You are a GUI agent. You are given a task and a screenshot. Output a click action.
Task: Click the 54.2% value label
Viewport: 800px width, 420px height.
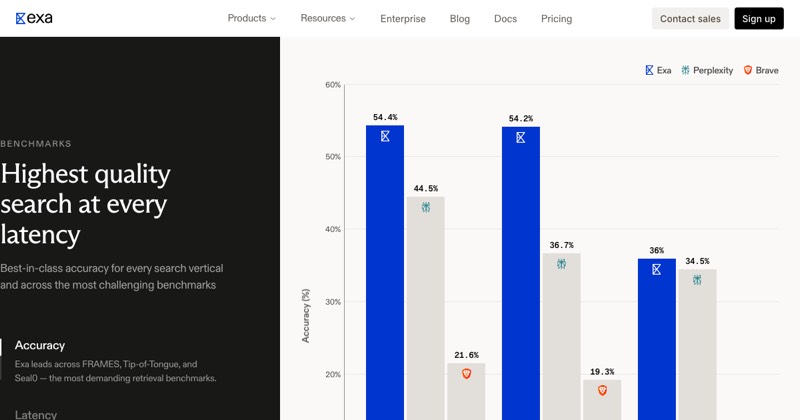(x=521, y=118)
